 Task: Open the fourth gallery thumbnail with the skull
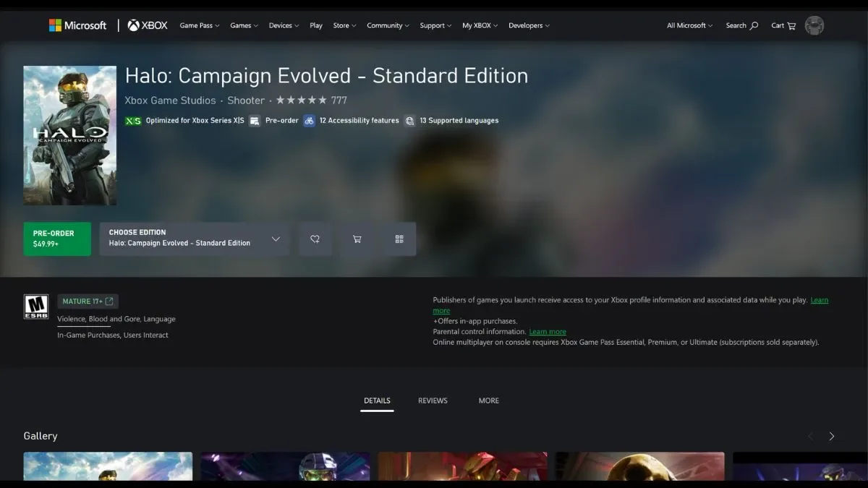click(639, 467)
